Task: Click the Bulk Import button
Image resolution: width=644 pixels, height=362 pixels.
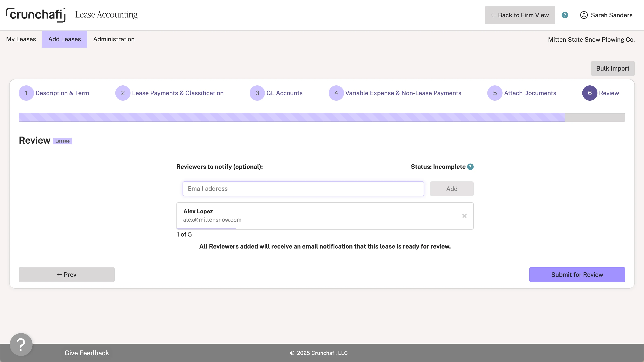Action: click(612, 69)
